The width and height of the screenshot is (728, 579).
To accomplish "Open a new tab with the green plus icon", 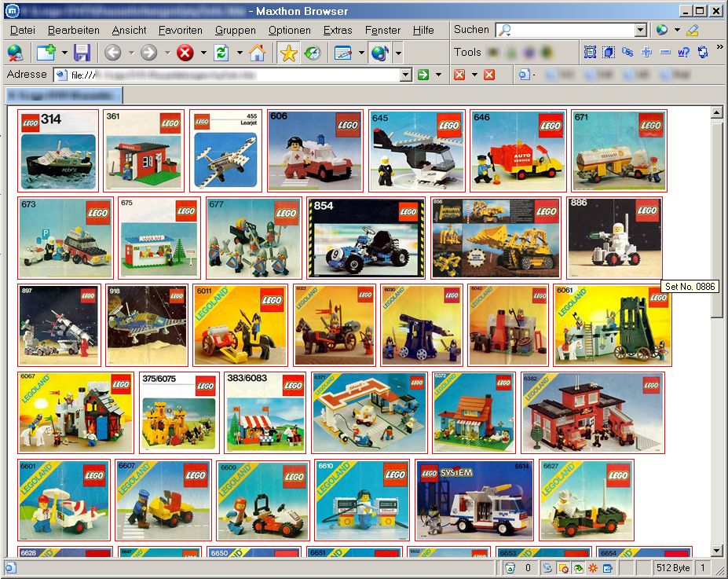I will pos(45,53).
